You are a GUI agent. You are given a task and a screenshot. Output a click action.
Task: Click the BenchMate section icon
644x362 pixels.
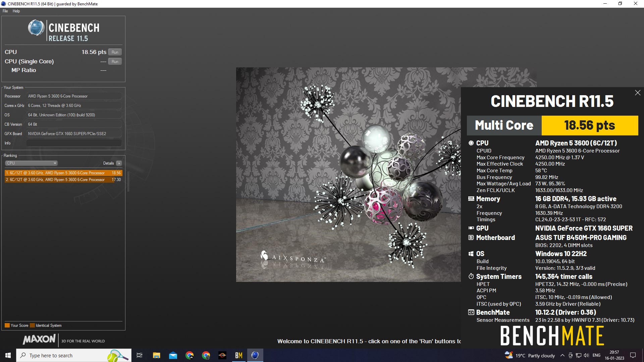tap(471, 312)
